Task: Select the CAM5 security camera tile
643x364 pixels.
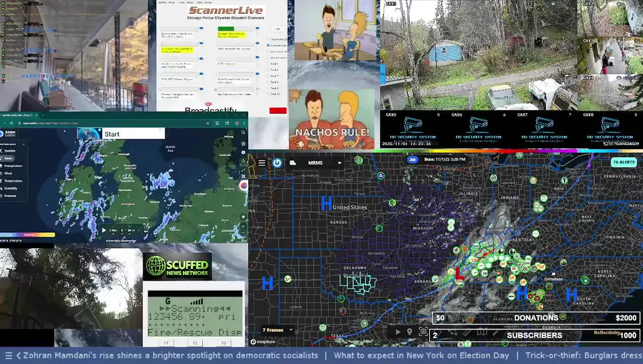Action: 412,129
